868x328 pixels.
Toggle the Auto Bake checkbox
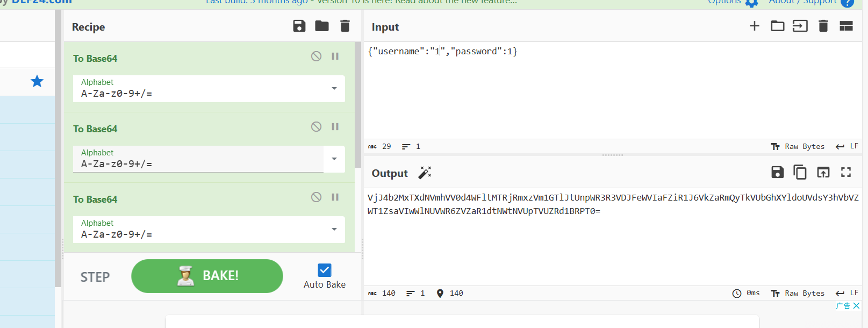[325, 270]
